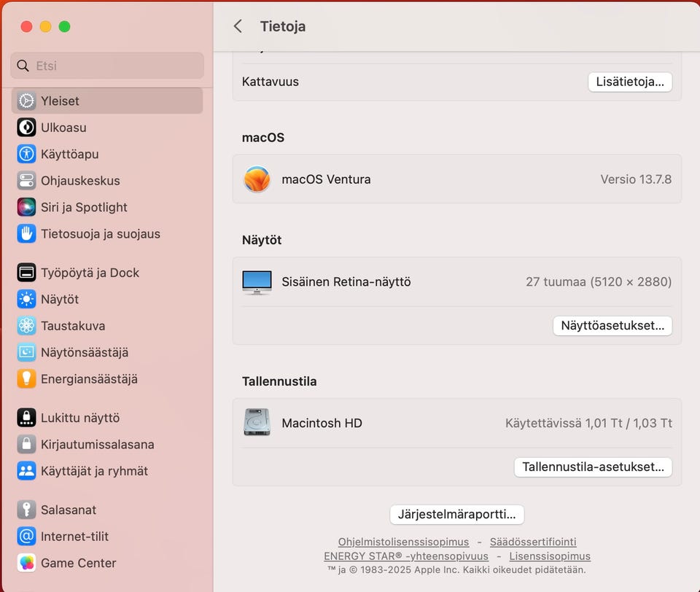Select Yleiset in the sidebar

(107, 101)
